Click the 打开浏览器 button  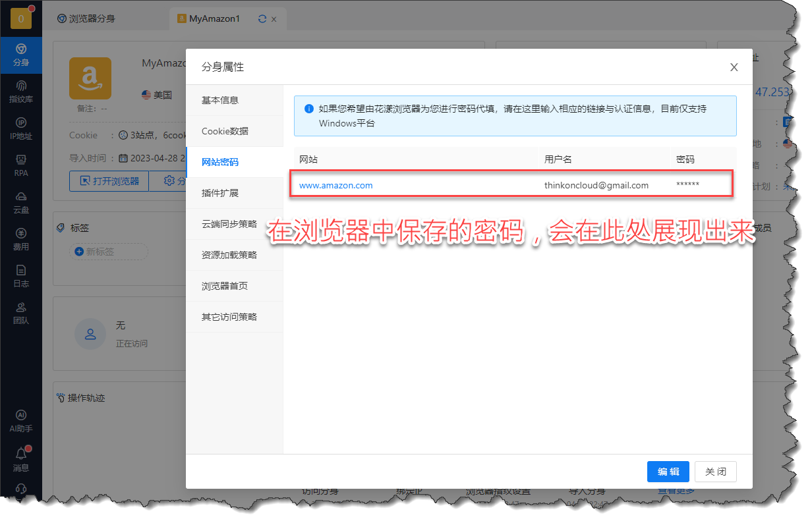[x=109, y=181]
